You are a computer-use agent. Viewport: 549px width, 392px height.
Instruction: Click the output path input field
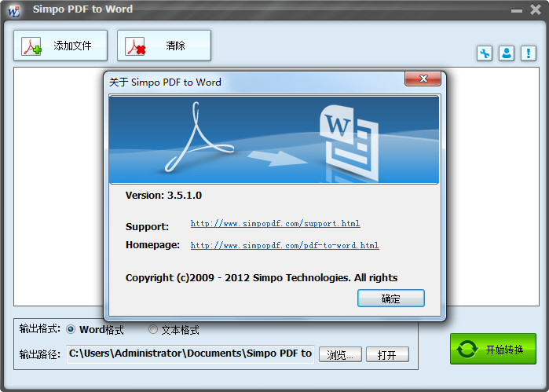pos(190,354)
